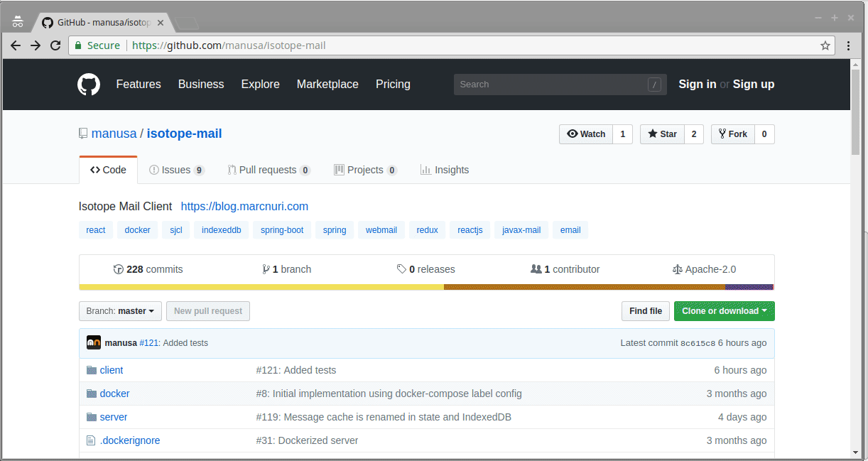The image size is (868, 461).
Task: Click the Sign up link
Action: (754, 84)
